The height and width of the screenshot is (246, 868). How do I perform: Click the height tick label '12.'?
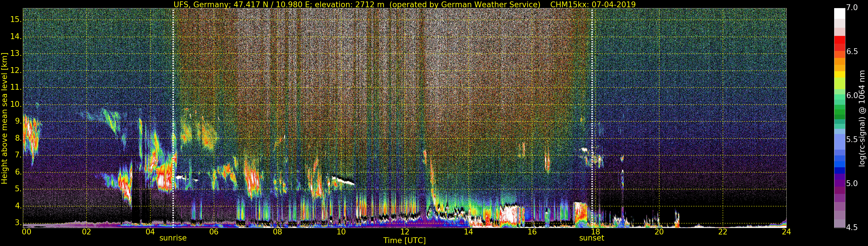pyautogui.click(x=16, y=70)
